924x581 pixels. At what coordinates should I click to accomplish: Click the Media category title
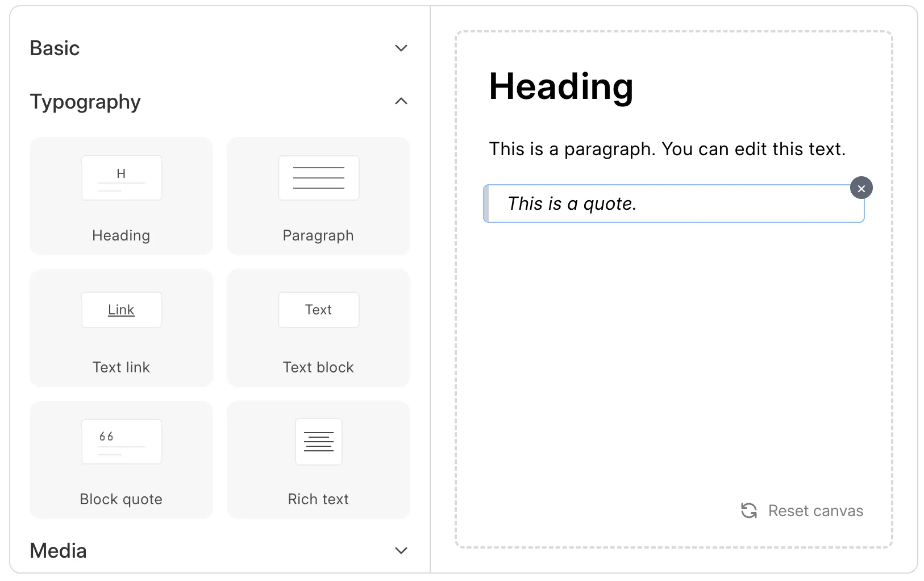[58, 550]
